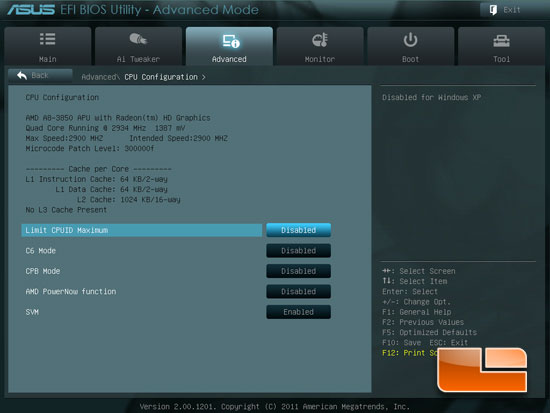Click the AMD A8-3850 APU text line
The image size is (550, 413).
pyautogui.click(x=118, y=118)
